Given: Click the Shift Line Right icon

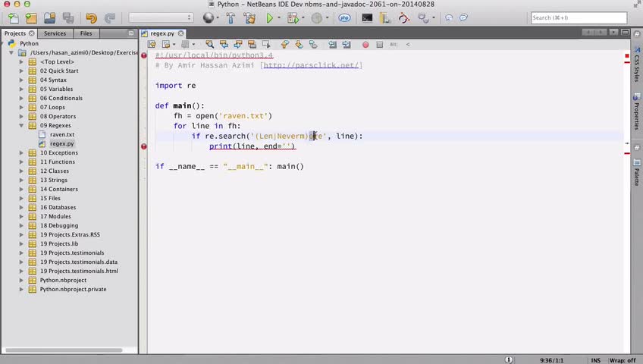Looking at the screenshot, I should point(347,44).
